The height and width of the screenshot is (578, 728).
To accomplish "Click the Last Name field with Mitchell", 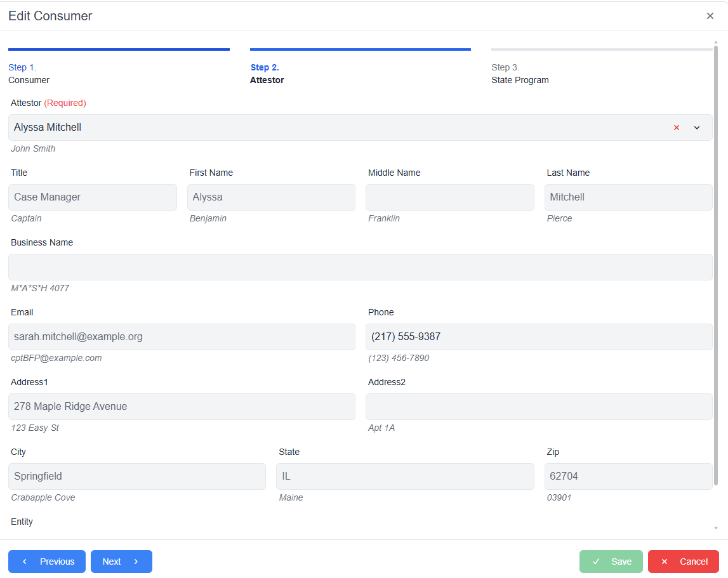I will click(x=628, y=197).
